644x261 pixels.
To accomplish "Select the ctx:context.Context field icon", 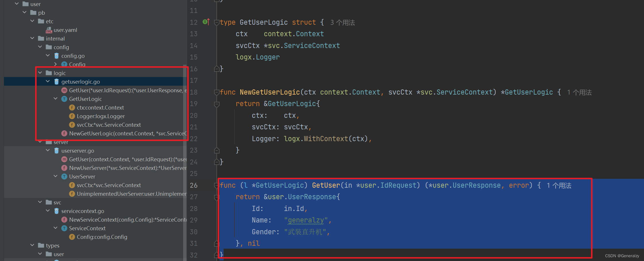I will [72, 108].
